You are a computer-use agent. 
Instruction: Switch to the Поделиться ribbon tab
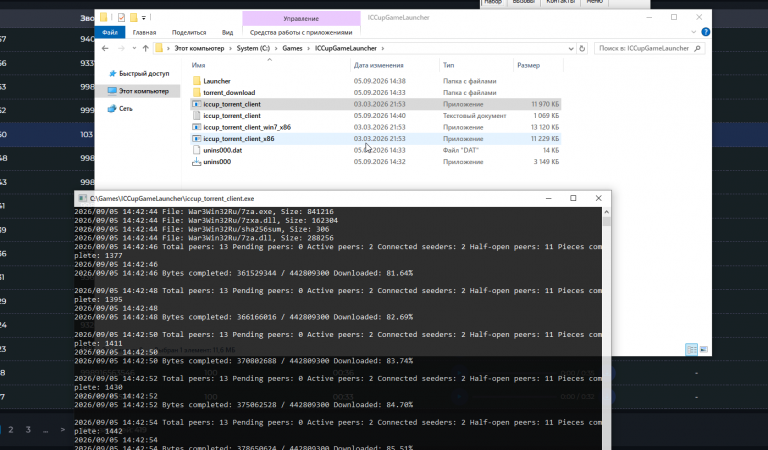(x=189, y=32)
